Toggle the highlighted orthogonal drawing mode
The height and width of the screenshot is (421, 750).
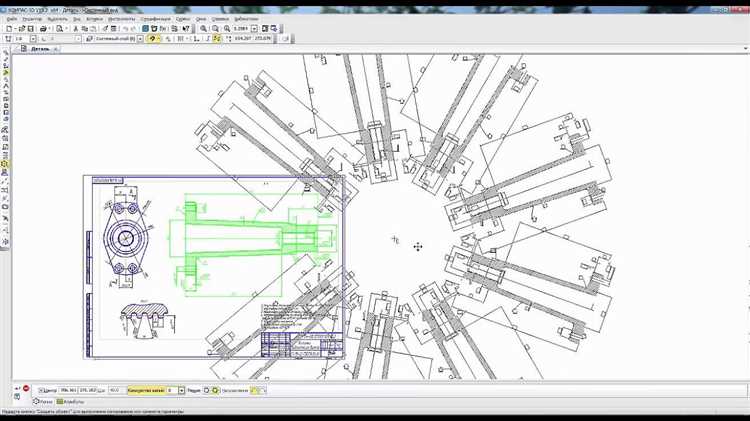click(216, 38)
